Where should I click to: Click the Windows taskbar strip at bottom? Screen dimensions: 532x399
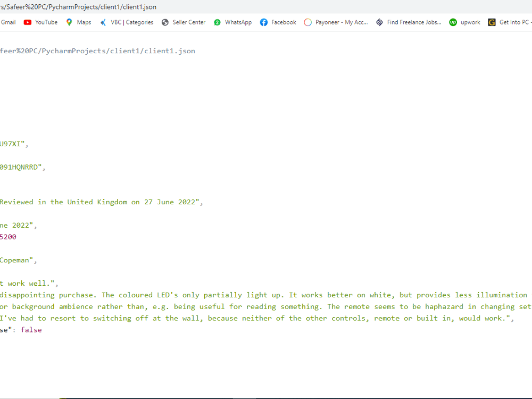tap(266, 397)
